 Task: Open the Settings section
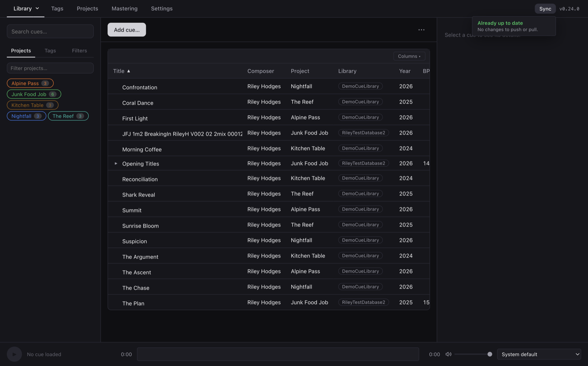[162, 8]
